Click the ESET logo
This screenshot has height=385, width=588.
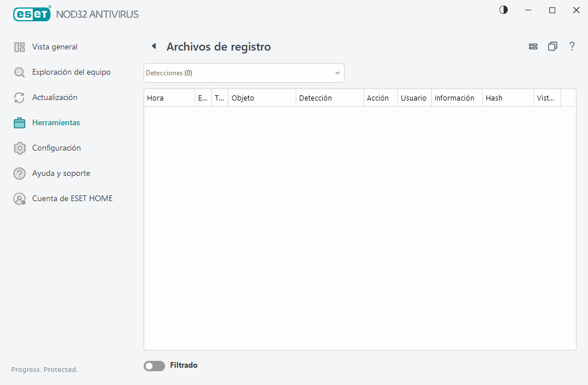(32, 14)
